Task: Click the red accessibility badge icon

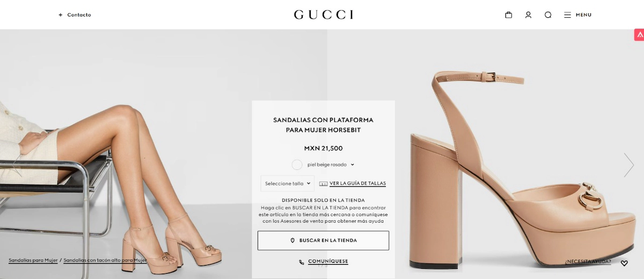Action: point(639,35)
